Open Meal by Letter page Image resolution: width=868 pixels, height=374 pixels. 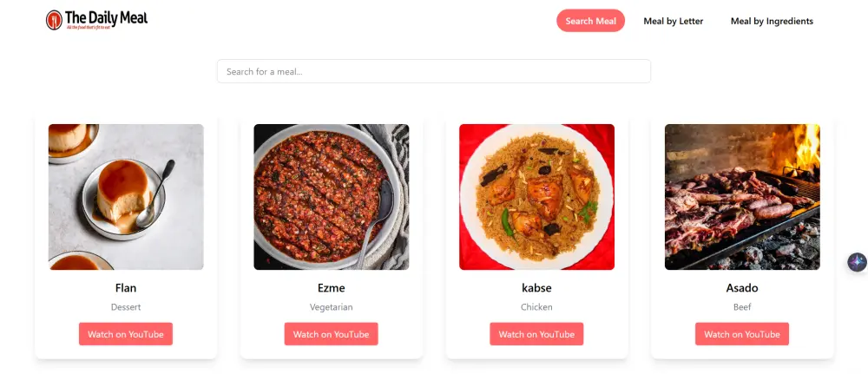pyautogui.click(x=673, y=21)
